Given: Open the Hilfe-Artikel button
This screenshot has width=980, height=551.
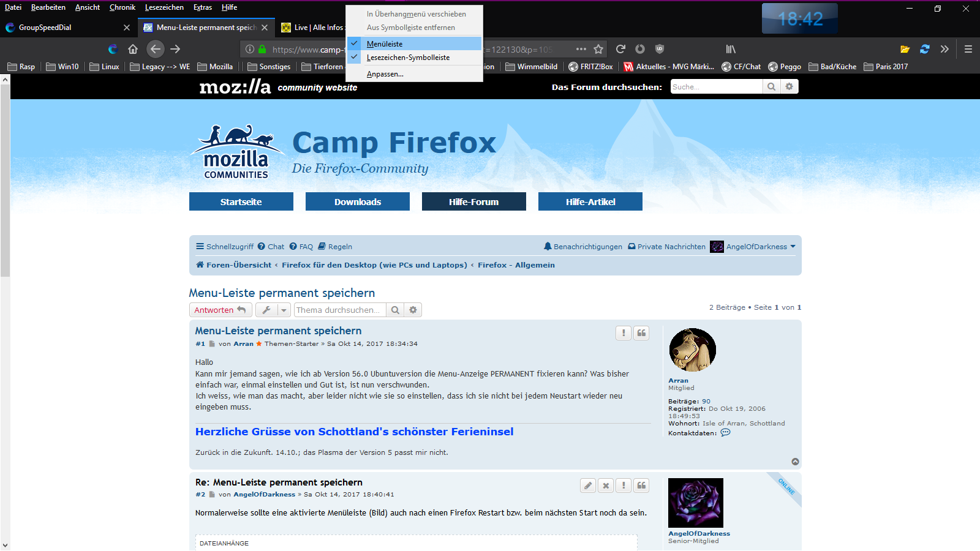Looking at the screenshot, I should (x=590, y=201).
